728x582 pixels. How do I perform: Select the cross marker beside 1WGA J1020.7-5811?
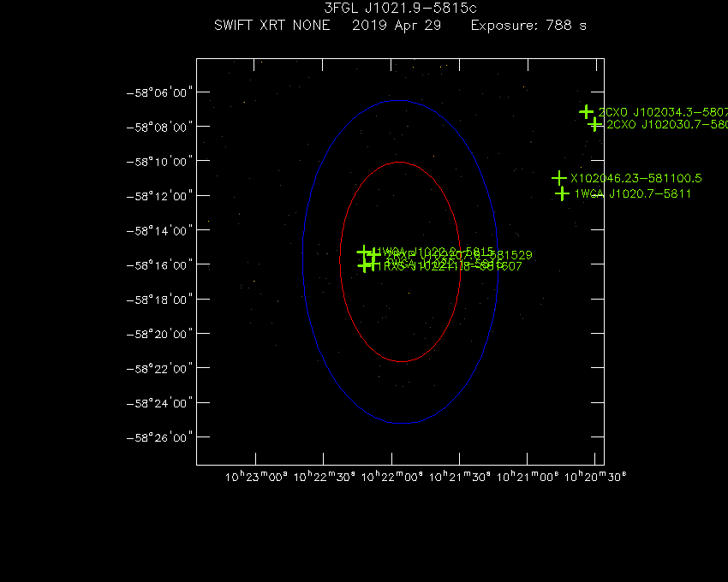coord(562,193)
